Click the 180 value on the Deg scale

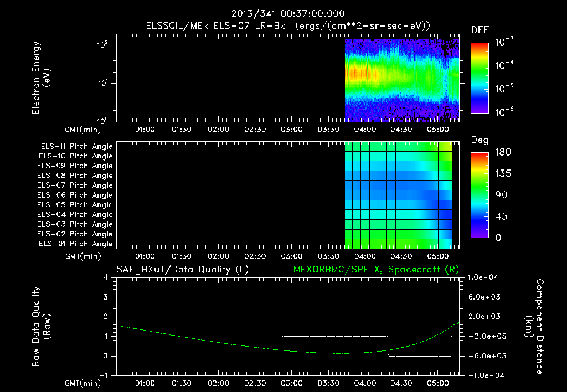coord(503,152)
